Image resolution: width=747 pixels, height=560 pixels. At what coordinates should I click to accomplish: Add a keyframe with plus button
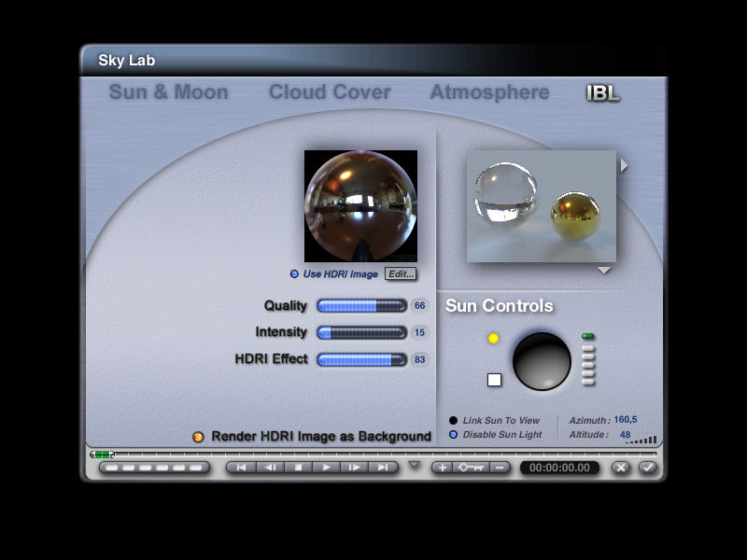coord(442,468)
